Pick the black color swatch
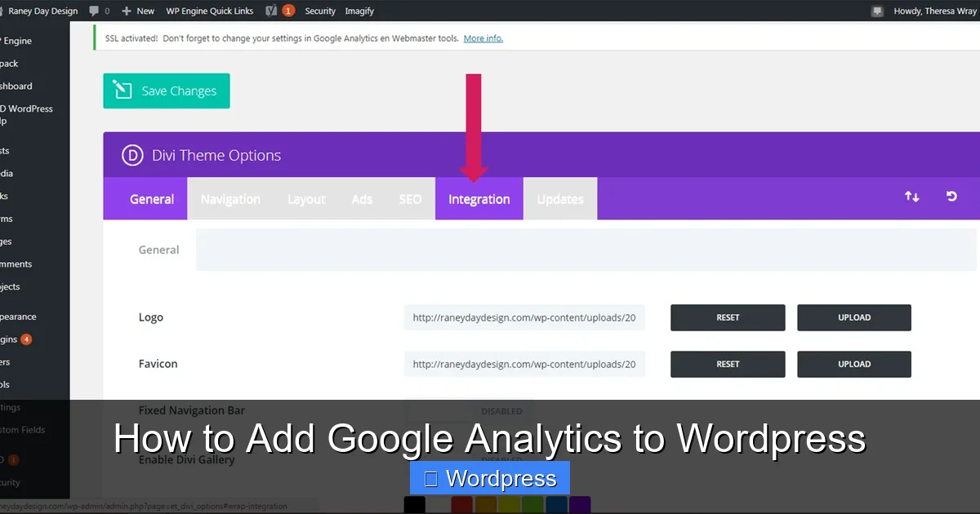Screen dimensions: 980x514 point(415,504)
